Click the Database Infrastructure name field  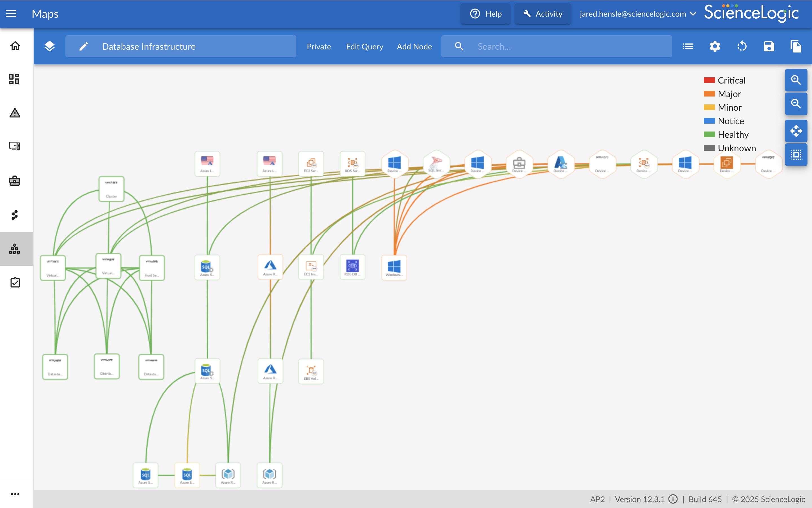pyautogui.click(x=181, y=46)
